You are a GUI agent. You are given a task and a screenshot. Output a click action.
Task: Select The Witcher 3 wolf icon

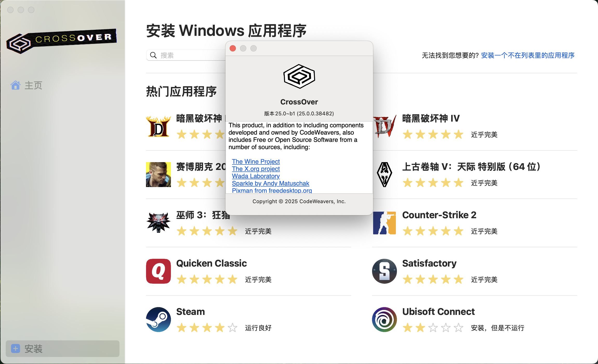(158, 223)
